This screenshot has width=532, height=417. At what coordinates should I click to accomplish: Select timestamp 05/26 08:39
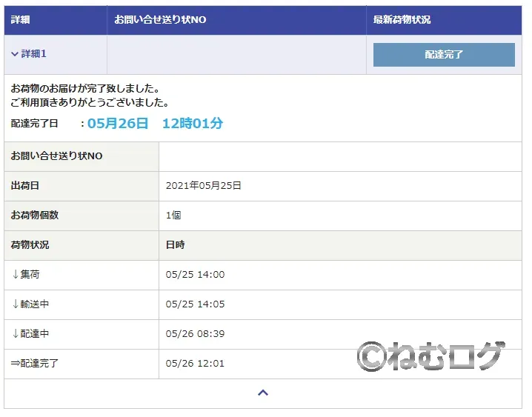195,334
